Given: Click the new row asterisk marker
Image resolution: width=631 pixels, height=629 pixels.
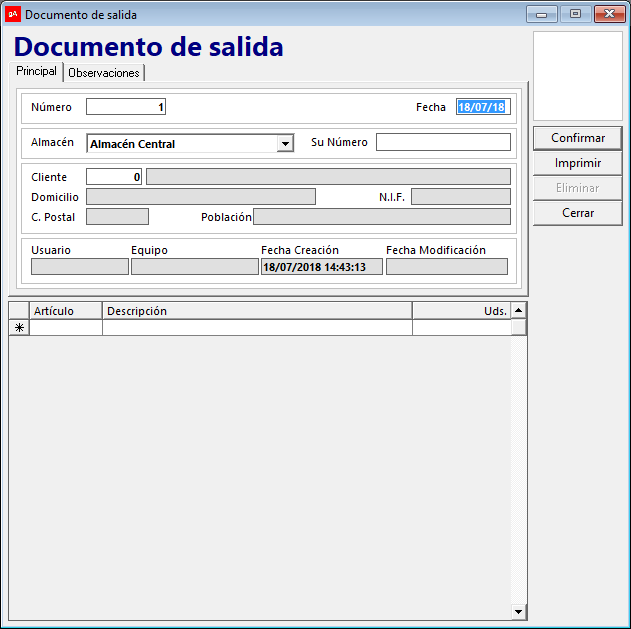Looking at the screenshot, I should pos(19,327).
